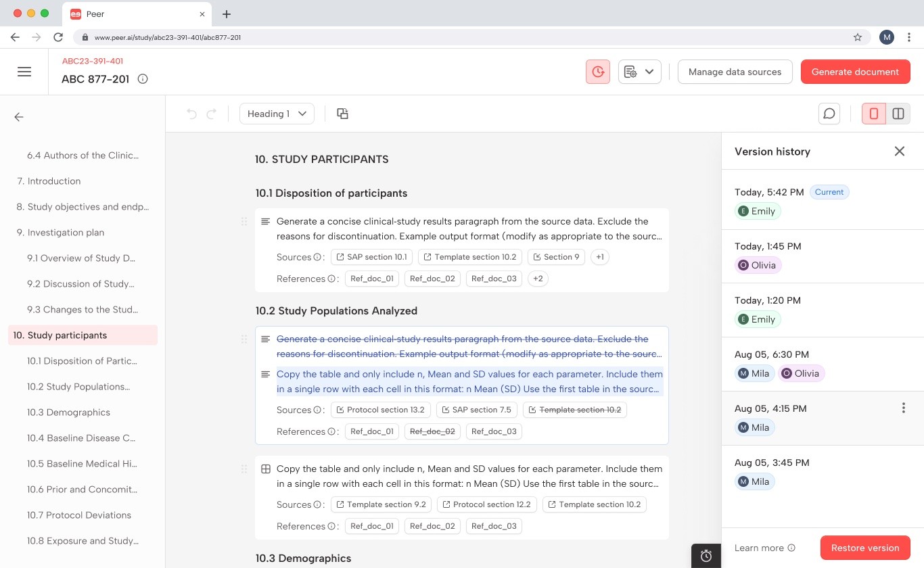
Task: Click the info icon beside ABC 877-201
Action: [x=142, y=78]
